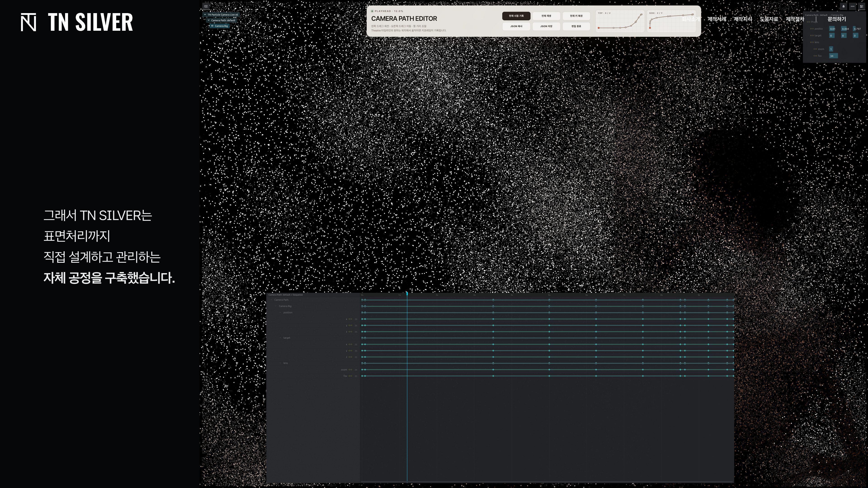Open the 도움자료 navigation menu item
Image resolution: width=868 pixels, height=488 pixels.
769,19
